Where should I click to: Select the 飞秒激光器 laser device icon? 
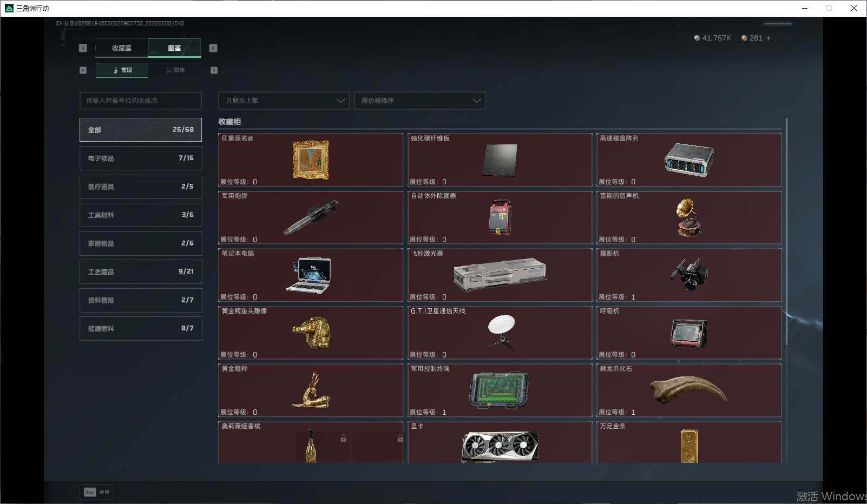tap(500, 275)
